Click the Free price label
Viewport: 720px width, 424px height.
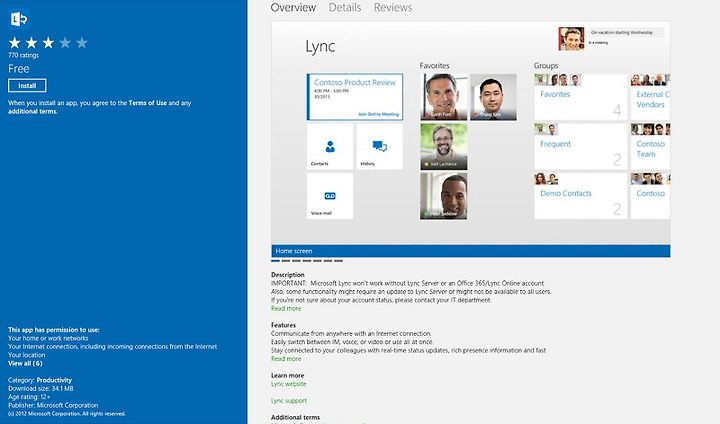[18, 69]
